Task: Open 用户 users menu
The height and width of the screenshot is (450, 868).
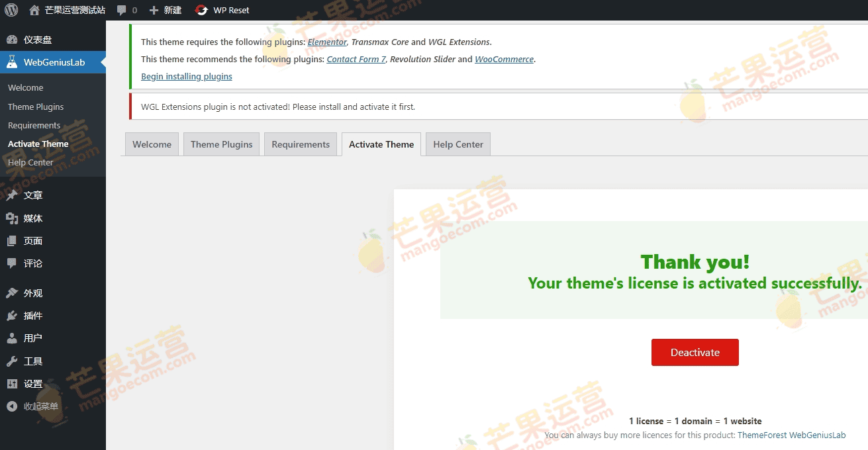Action: click(33, 338)
